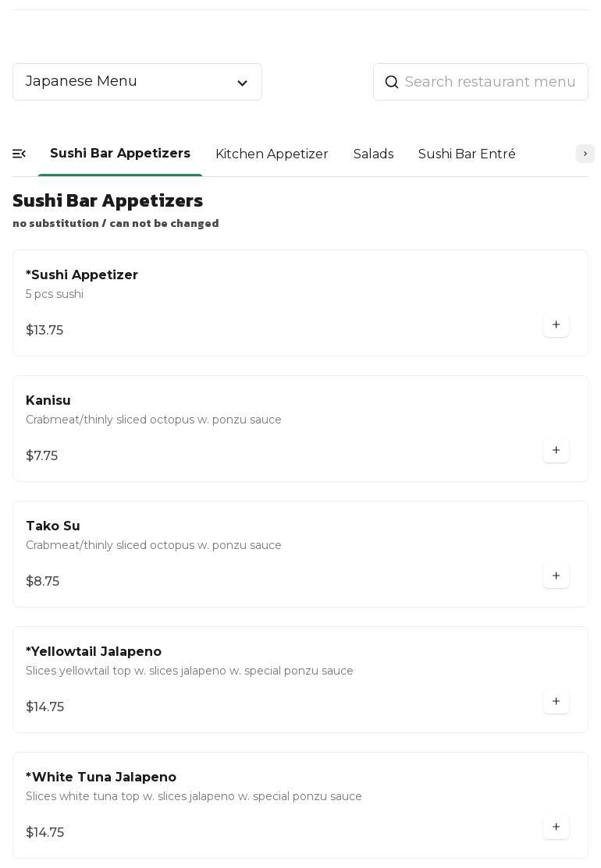The width and height of the screenshot is (601, 868).
Task: Click the plus icon for Kanisu
Action: tap(556, 450)
